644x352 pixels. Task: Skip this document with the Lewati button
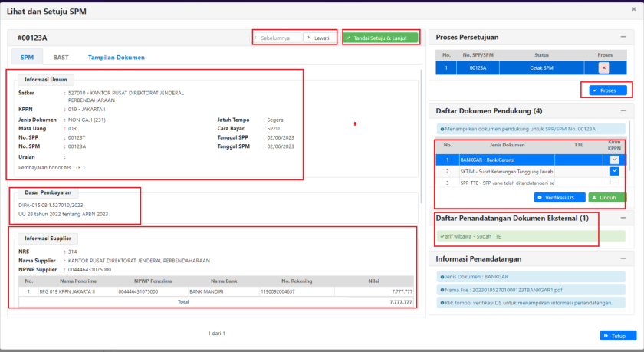pyautogui.click(x=319, y=37)
